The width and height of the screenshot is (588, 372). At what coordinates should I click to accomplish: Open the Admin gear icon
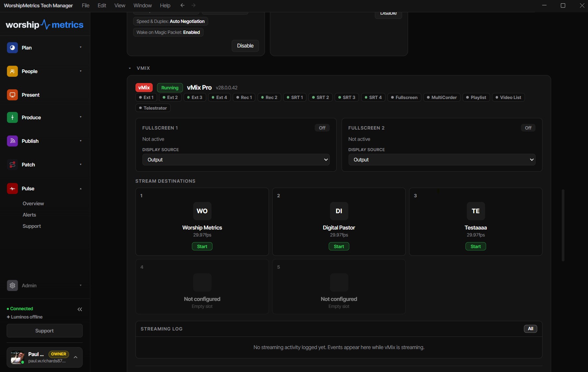point(12,286)
